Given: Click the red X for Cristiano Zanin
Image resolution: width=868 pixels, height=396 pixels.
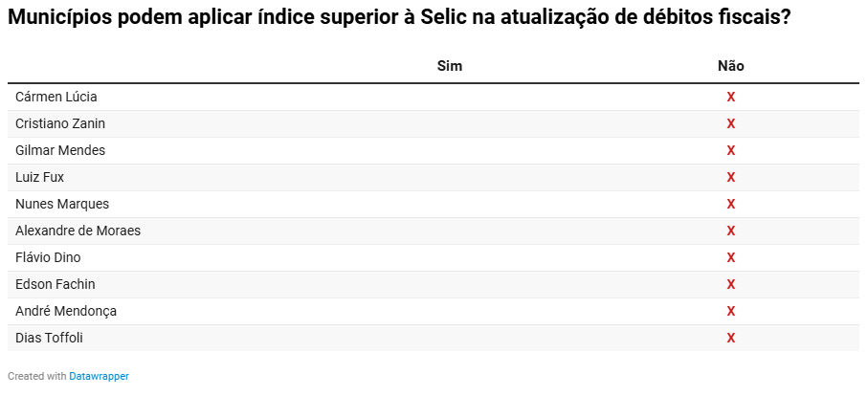Looking at the screenshot, I should 731,123.
